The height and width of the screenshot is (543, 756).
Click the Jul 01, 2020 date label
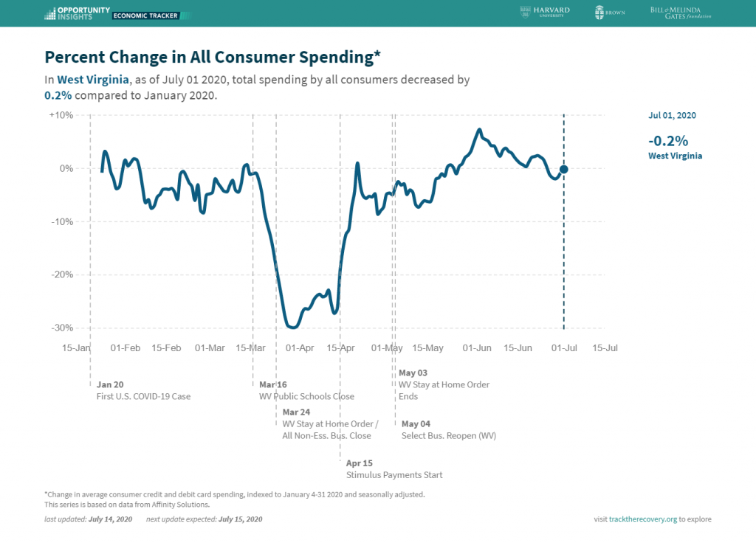pos(672,115)
